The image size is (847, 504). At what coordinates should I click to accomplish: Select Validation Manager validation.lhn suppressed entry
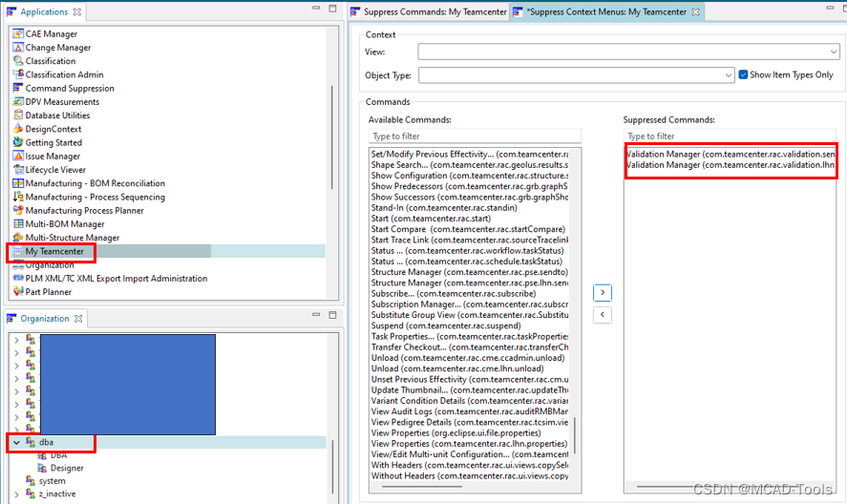pos(731,165)
